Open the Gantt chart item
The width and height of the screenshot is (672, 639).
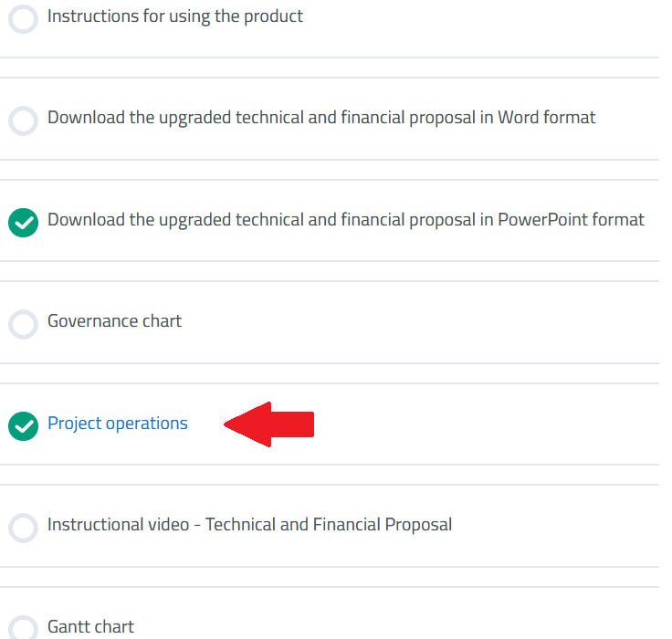[90, 627]
